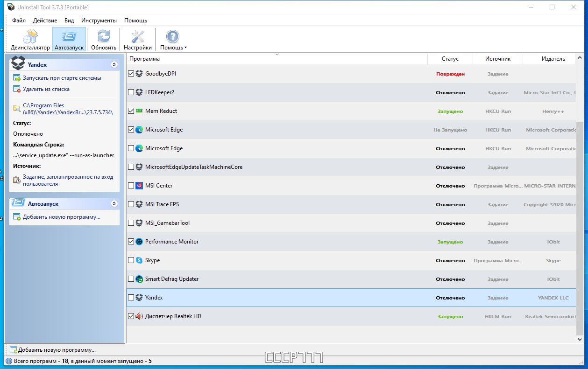Open the Вид menu

pos(69,21)
